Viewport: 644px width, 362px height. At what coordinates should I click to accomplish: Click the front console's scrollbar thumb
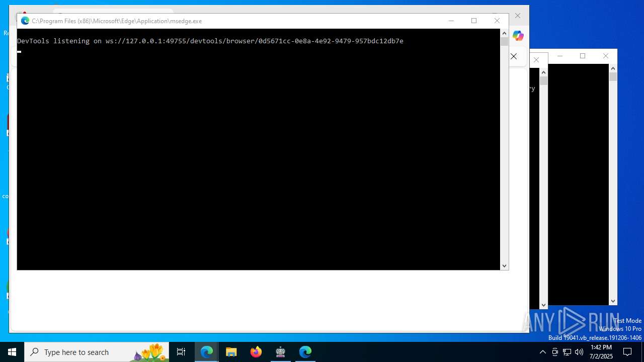click(504, 42)
